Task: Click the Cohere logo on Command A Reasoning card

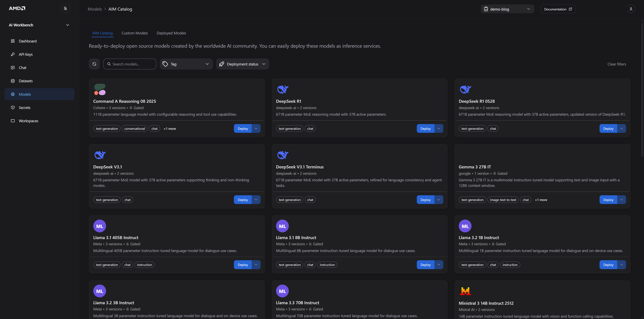Action: point(100,89)
